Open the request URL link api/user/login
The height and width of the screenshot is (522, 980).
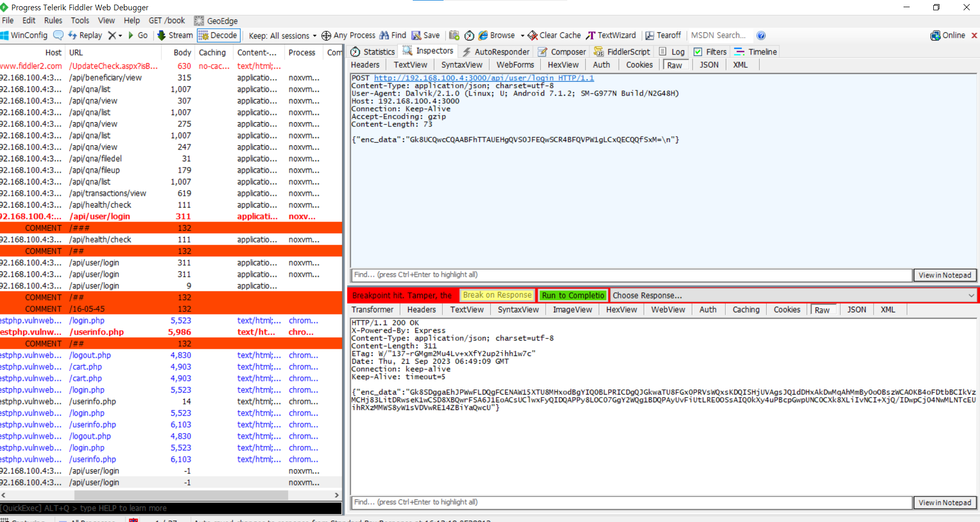(484, 78)
